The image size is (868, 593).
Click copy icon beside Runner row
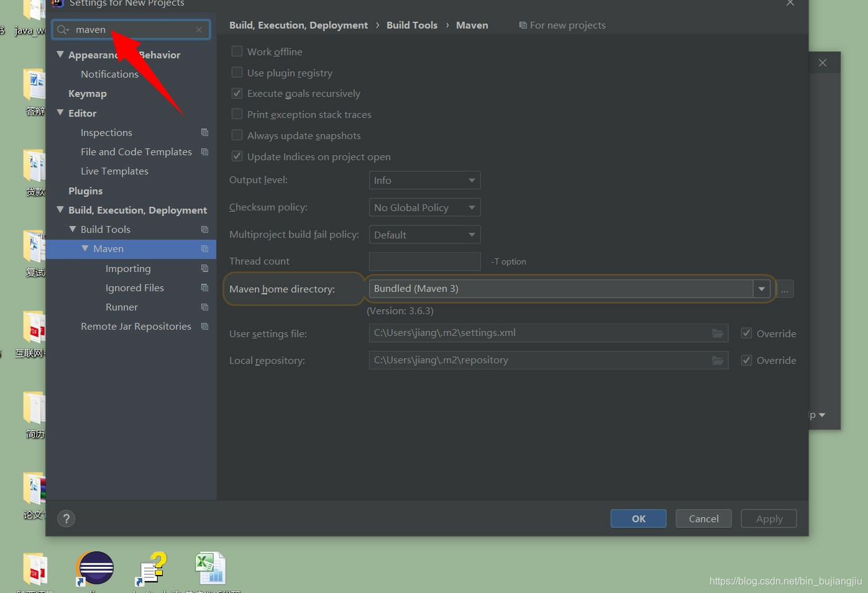(x=204, y=307)
